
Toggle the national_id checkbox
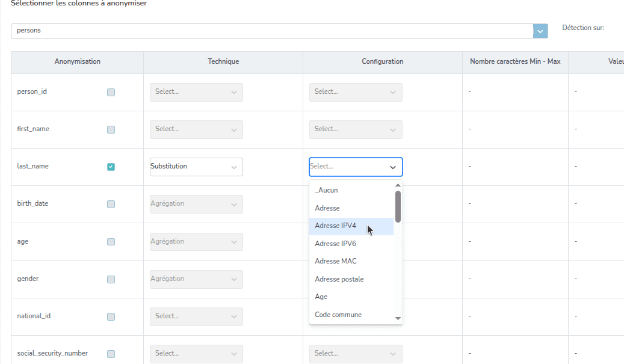pyautogui.click(x=111, y=316)
